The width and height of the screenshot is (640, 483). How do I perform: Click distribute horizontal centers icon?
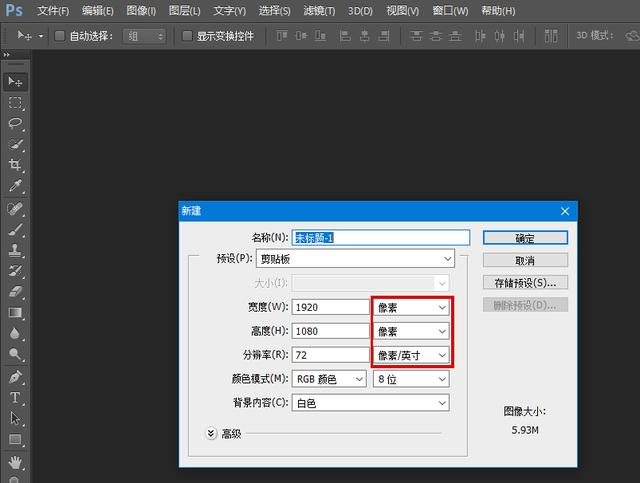pyautogui.click(x=500, y=36)
